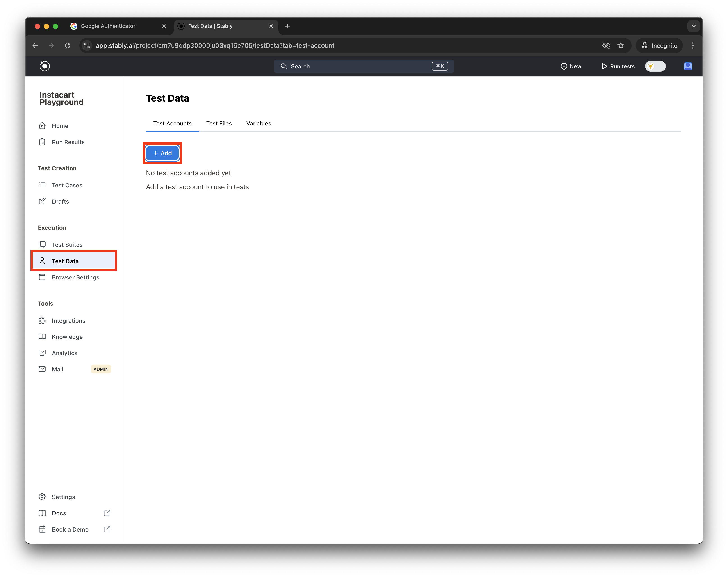728x577 pixels.
Task: Open the New creation menu
Action: [571, 66]
